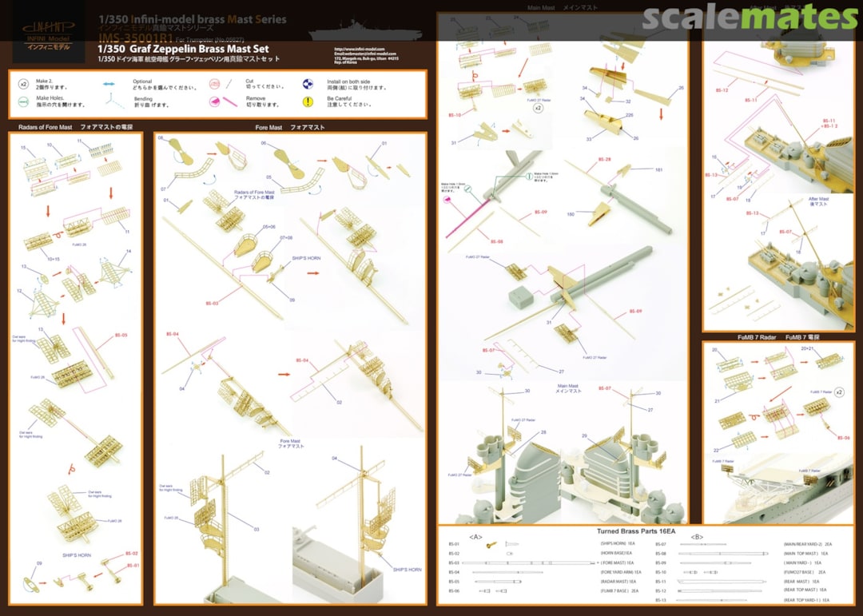Click the BS-03 fore mast part row
863x616 pixels.
[527, 562]
